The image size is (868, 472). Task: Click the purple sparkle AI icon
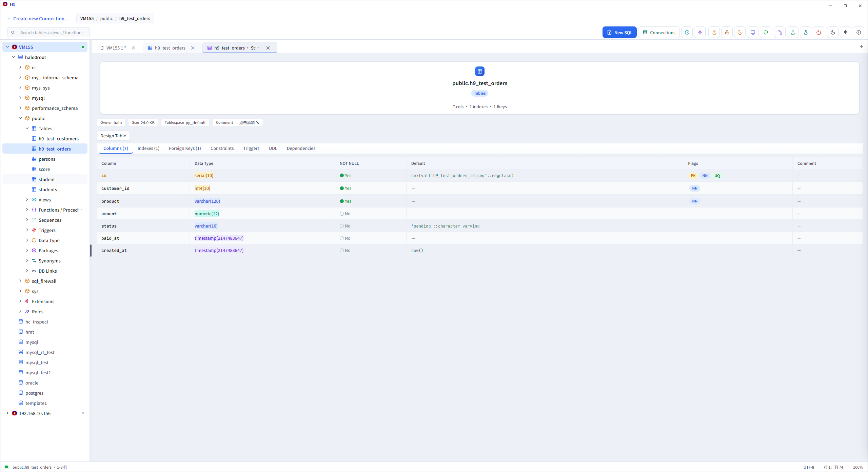point(700,33)
